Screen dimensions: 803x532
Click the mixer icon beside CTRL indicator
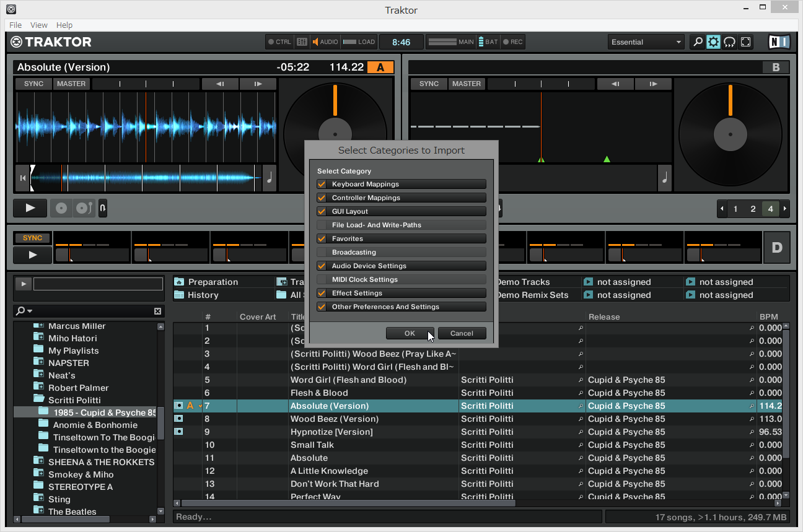(x=302, y=42)
